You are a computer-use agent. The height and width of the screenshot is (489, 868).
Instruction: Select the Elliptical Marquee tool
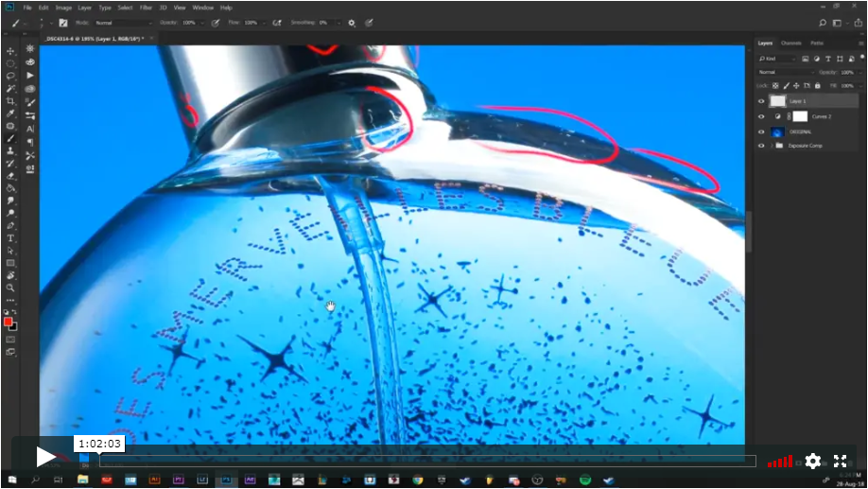[10, 63]
